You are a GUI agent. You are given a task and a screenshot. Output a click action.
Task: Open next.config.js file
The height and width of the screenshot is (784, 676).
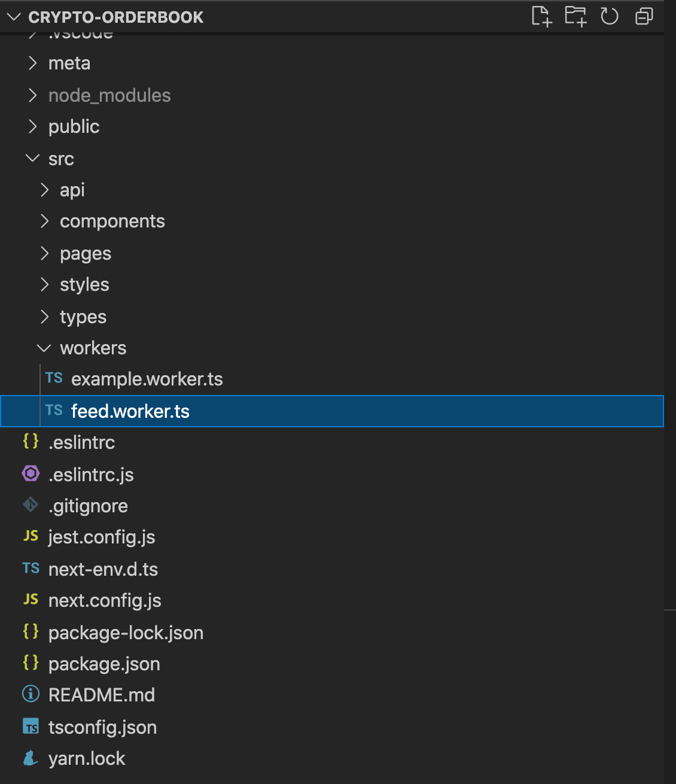(332, 600)
